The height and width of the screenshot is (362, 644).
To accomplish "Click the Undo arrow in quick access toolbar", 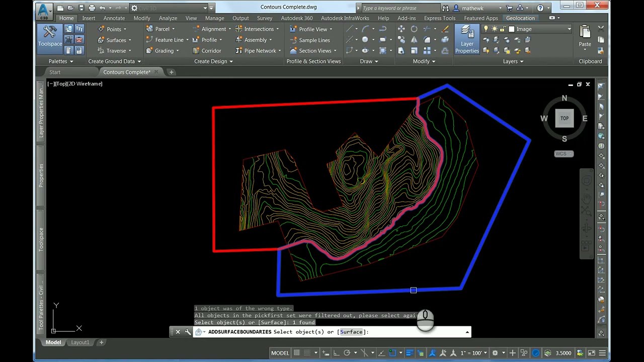I will (103, 8).
